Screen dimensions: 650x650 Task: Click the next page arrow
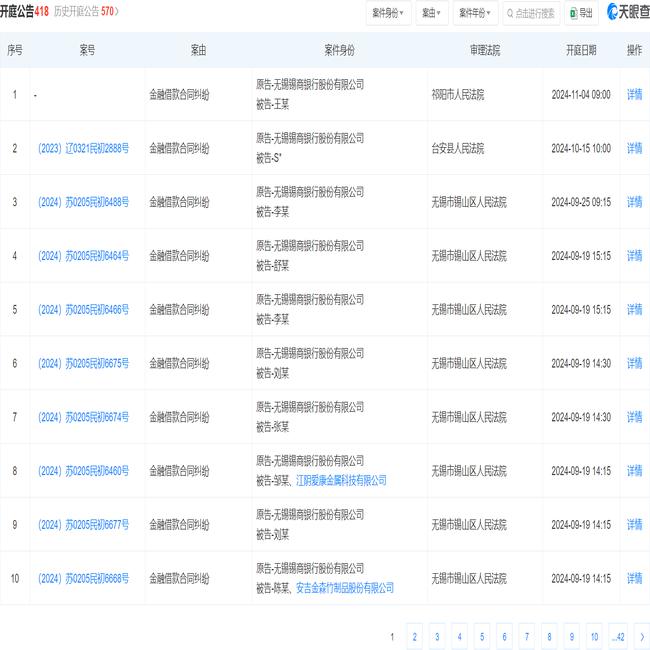[x=642, y=637]
